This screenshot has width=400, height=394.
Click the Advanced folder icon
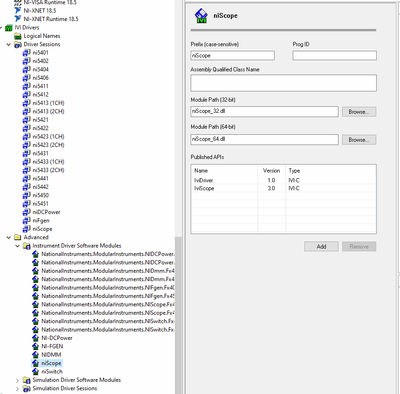coord(18,237)
